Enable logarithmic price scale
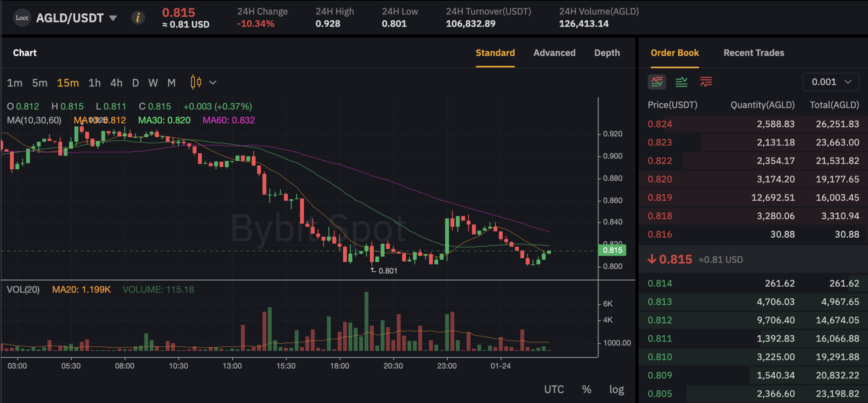This screenshot has width=868, height=403. coord(616,389)
